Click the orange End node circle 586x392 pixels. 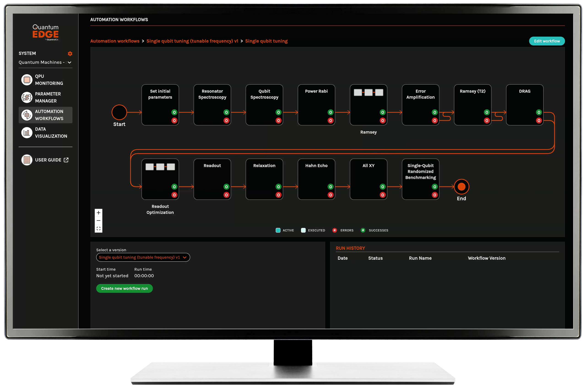click(461, 187)
